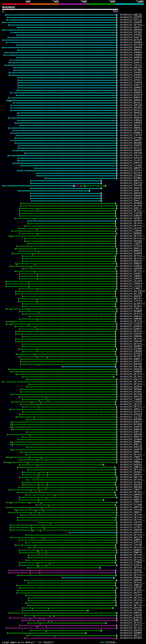Image resolution: width=146 pixels, height=644 pixels.
Task: Select subject UniRef100_A7IT68
Action: tap(131, 45)
